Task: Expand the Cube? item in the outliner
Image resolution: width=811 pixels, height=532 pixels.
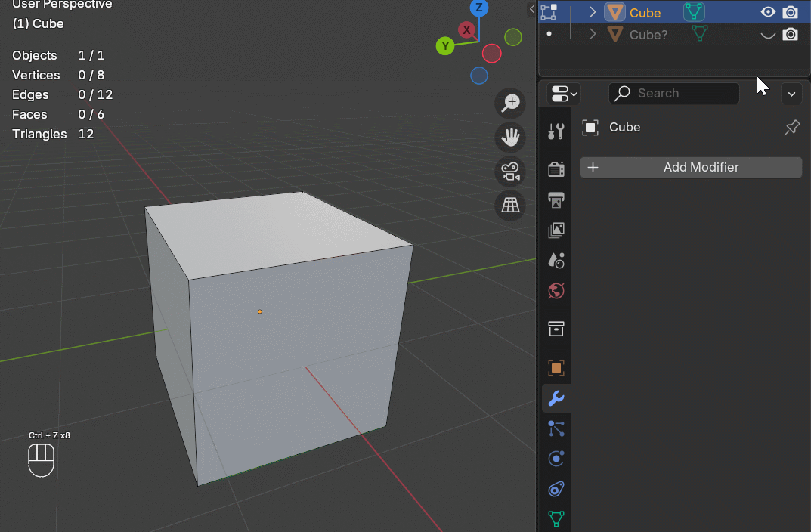Action: click(593, 35)
